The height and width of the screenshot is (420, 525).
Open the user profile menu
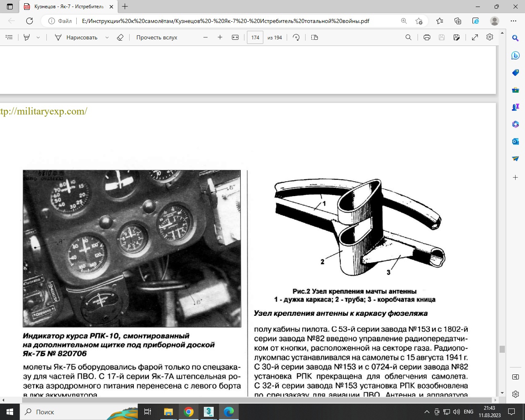point(495,21)
